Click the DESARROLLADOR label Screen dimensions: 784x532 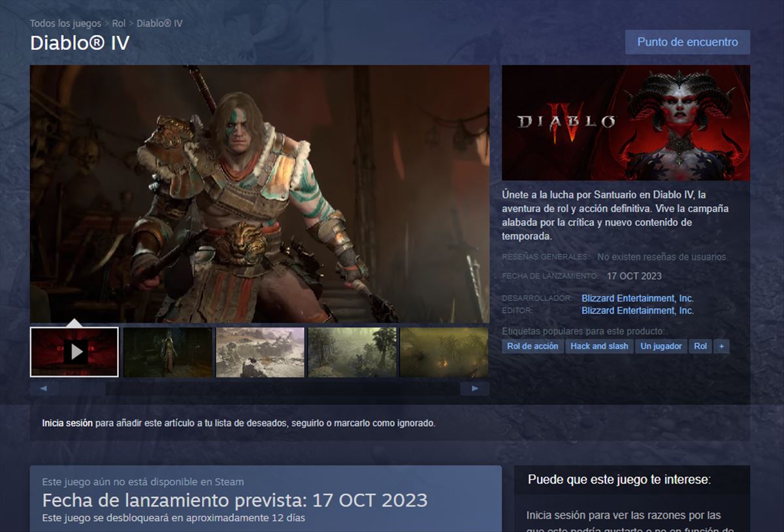click(537, 298)
